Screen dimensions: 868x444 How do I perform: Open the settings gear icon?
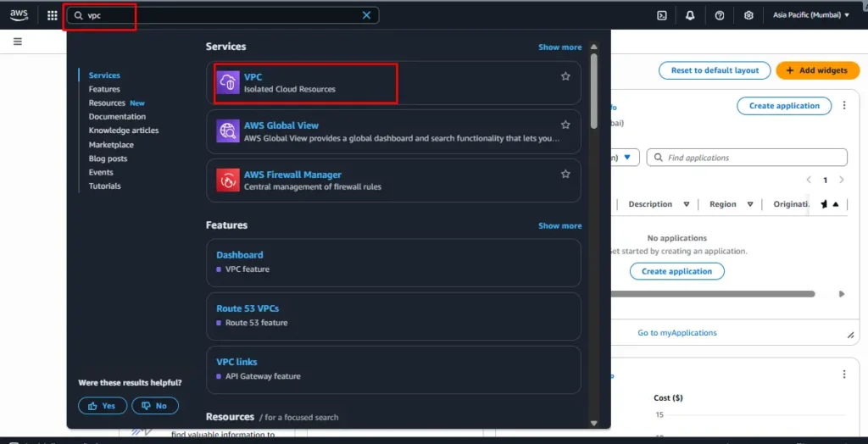(x=748, y=15)
